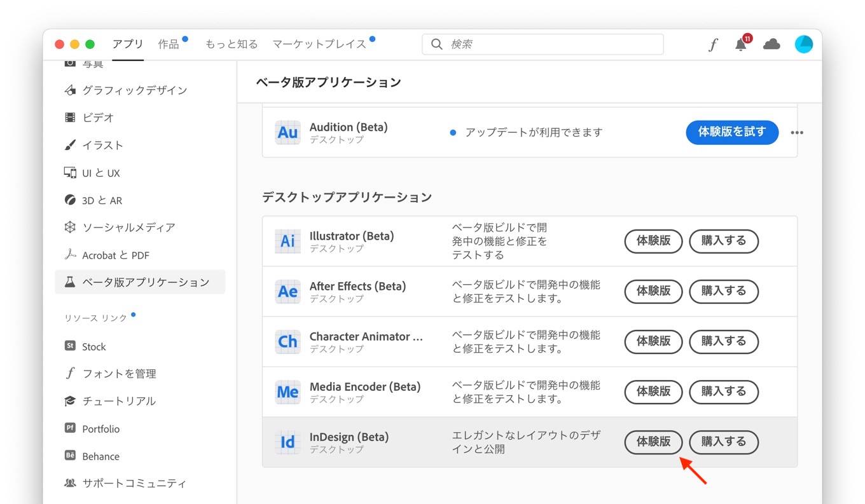Switch to the 作品 tab

pos(169,44)
